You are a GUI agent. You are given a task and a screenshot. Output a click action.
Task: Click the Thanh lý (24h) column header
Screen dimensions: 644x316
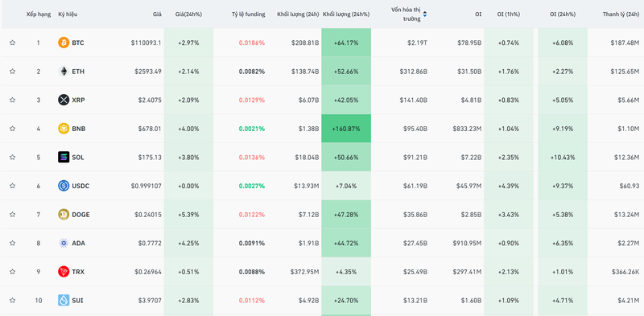pos(621,14)
